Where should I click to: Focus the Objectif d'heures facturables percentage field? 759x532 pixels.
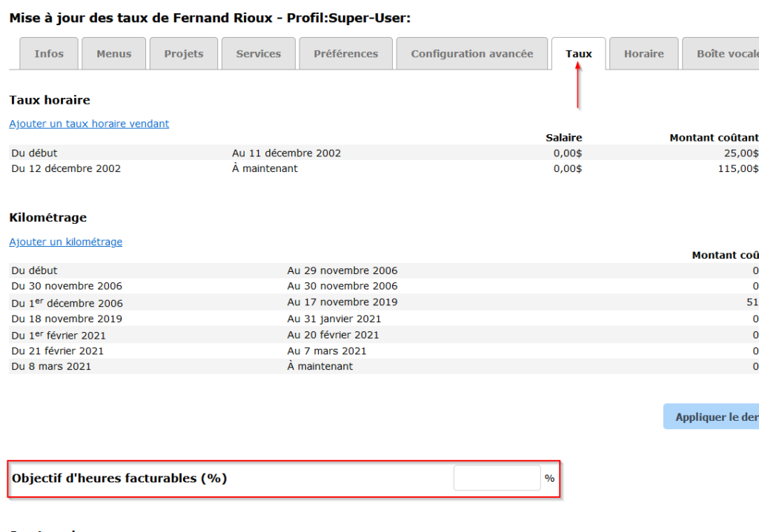[x=497, y=478]
